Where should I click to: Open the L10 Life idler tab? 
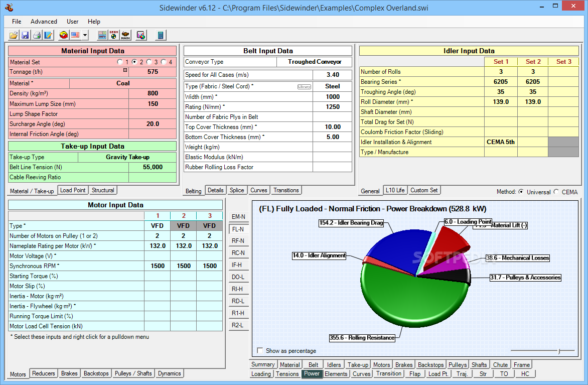pyautogui.click(x=395, y=190)
